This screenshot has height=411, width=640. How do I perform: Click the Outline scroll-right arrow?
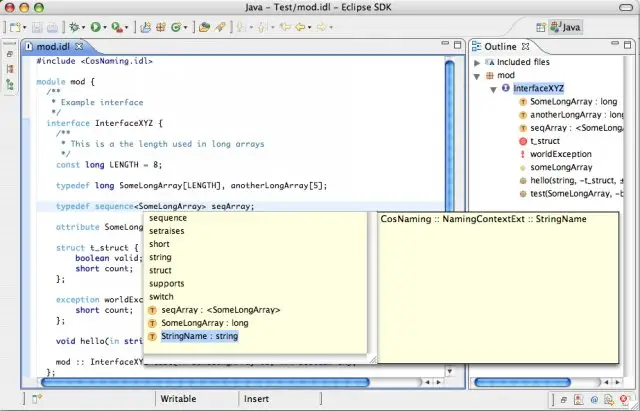click(x=618, y=382)
